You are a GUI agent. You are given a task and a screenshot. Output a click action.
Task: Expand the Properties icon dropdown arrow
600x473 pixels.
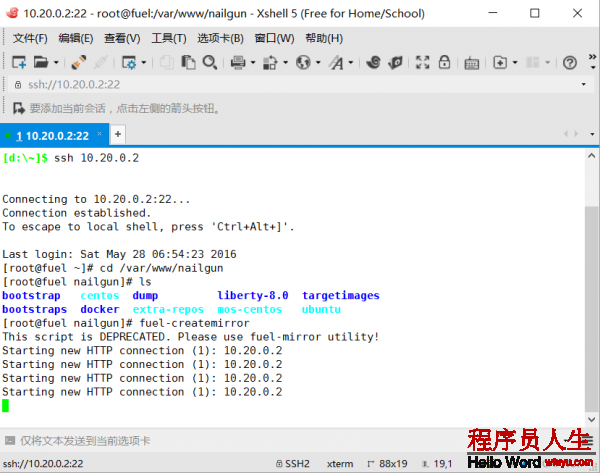tap(144, 62)
